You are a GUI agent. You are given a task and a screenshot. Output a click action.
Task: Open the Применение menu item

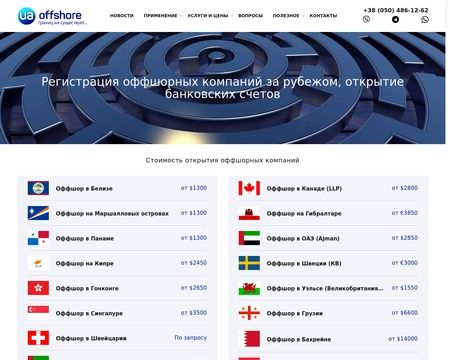(160, 16)
